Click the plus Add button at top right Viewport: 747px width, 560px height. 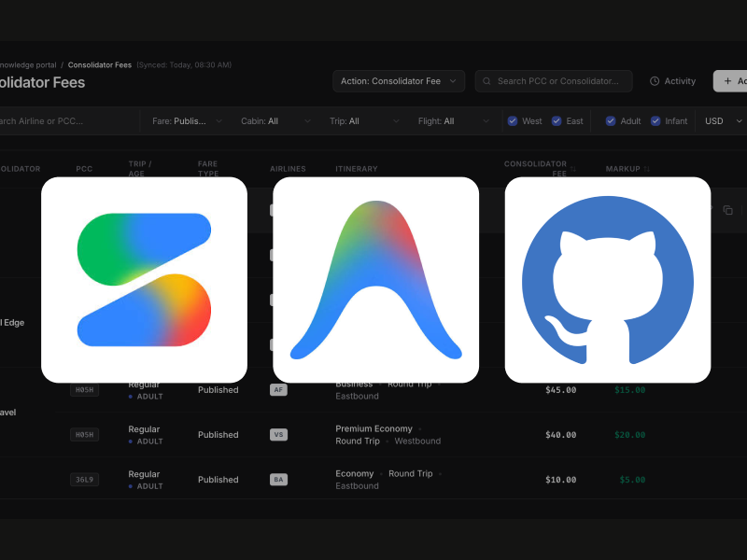(730, 81)
